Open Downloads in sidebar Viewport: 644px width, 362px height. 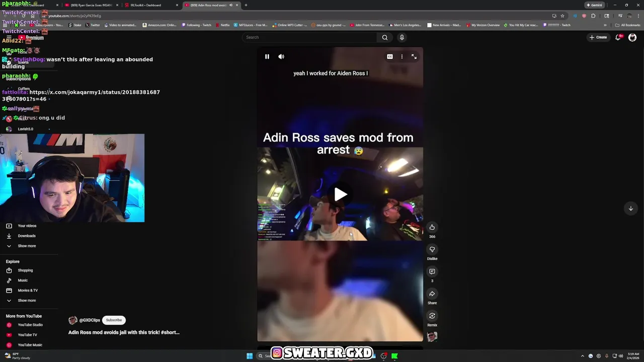[x=27, y=236]
